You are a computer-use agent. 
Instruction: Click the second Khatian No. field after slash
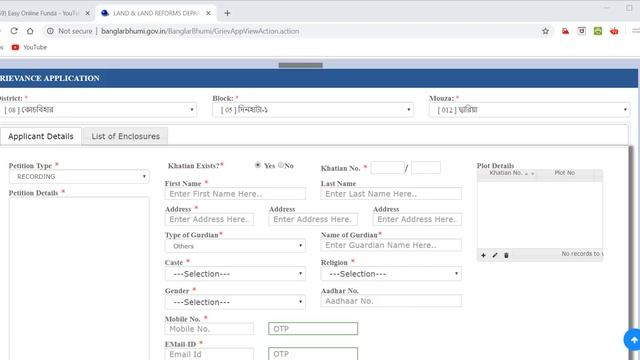426,168
